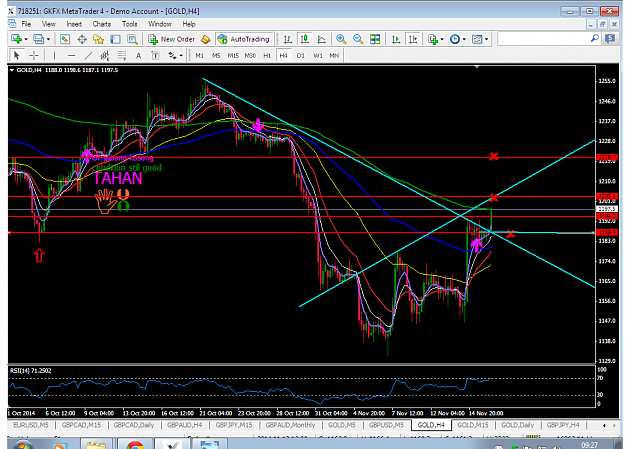Screen dimensions: 625x449
Task: Open the Market Watch panel icon
Action: click(x=65, y=39)
